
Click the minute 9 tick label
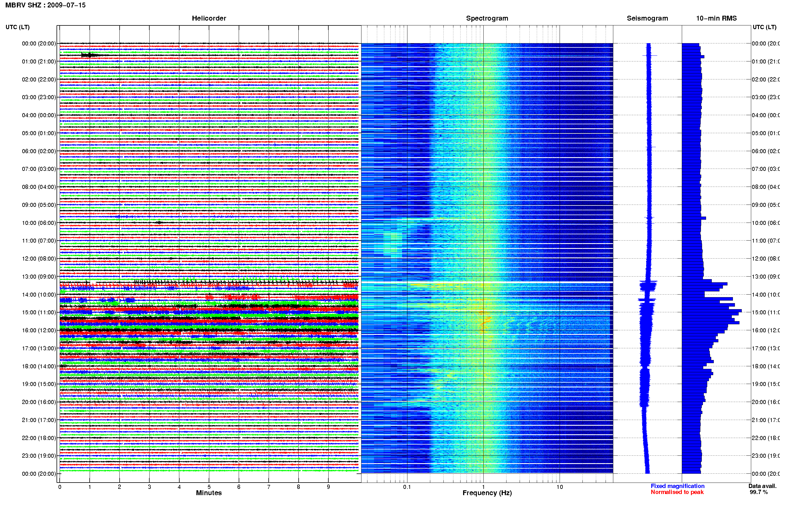328,487
